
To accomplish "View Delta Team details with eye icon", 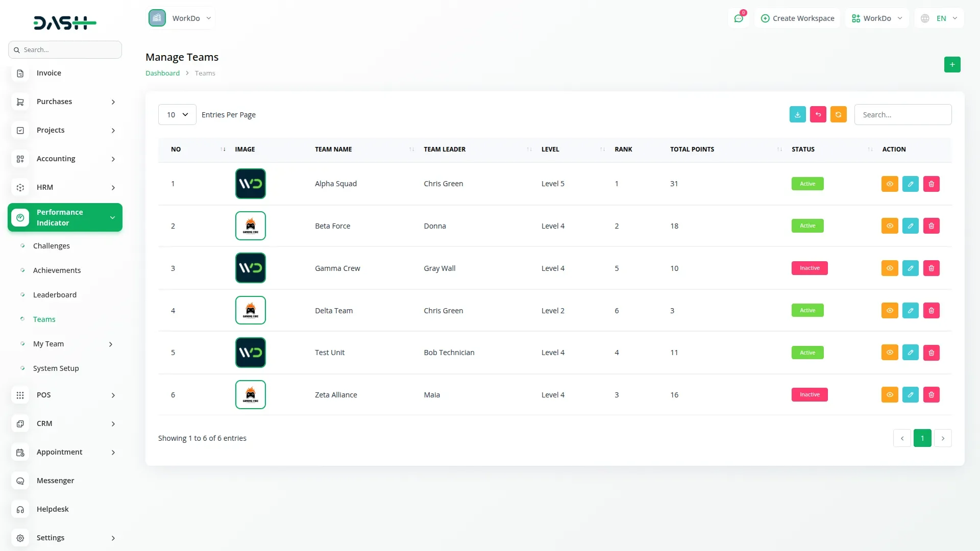I will pos(889,310).
